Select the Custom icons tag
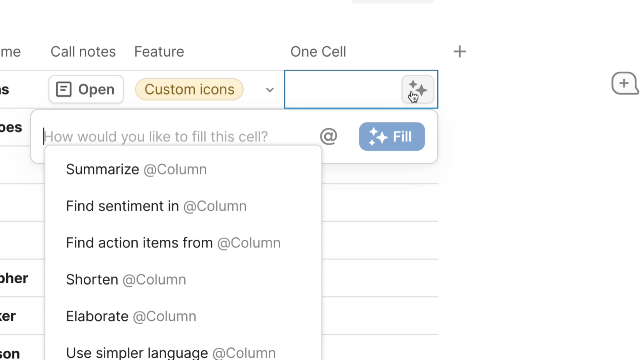Viewport: 644px width, 360px height. click(x=189, y=89)
